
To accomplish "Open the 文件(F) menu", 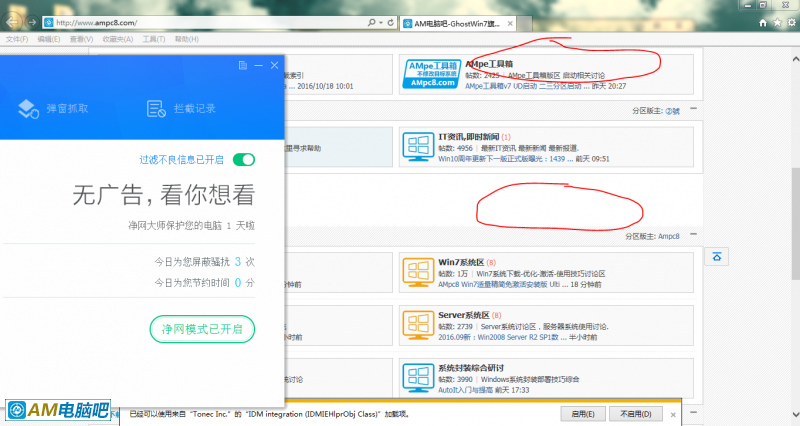I will click(17, 39).
